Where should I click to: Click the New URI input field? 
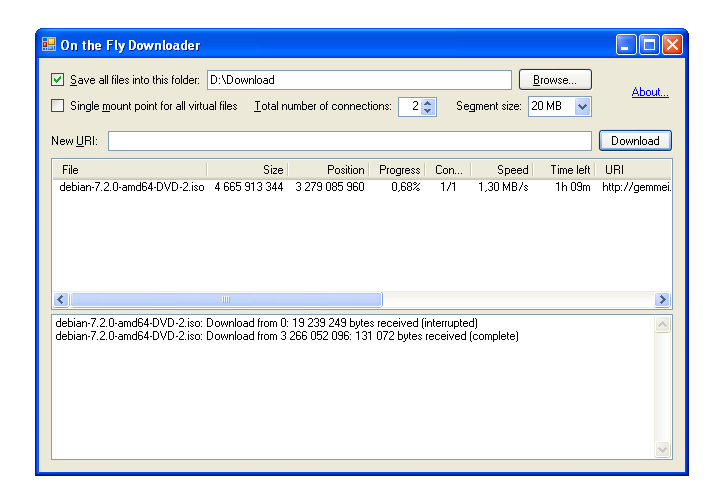tap(350, 141)
